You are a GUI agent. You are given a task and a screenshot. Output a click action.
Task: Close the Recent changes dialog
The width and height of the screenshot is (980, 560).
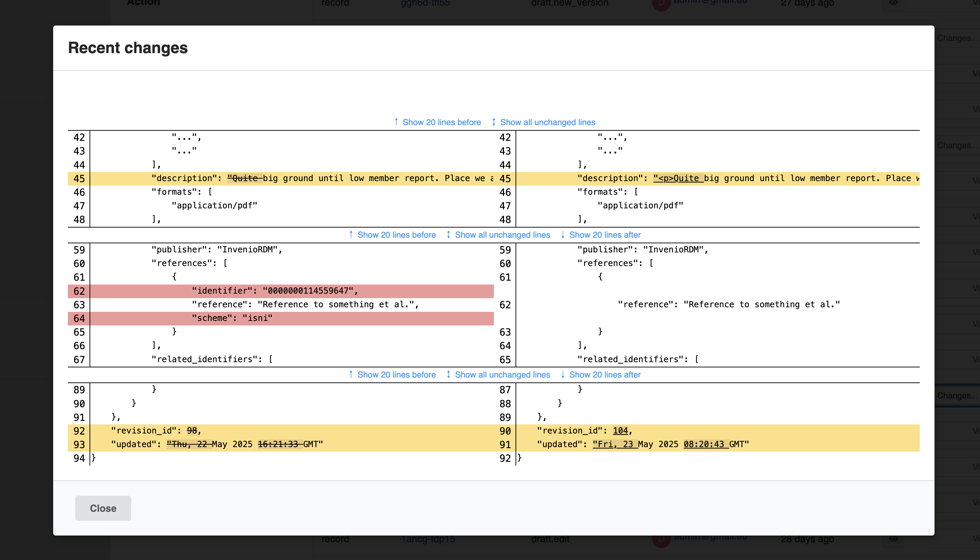(103, 508)
